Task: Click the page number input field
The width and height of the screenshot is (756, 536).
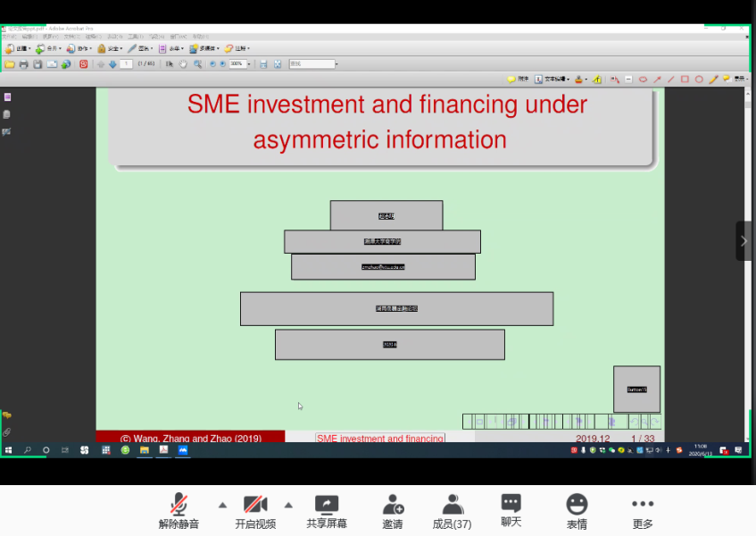Action: [x=127, y=64]
